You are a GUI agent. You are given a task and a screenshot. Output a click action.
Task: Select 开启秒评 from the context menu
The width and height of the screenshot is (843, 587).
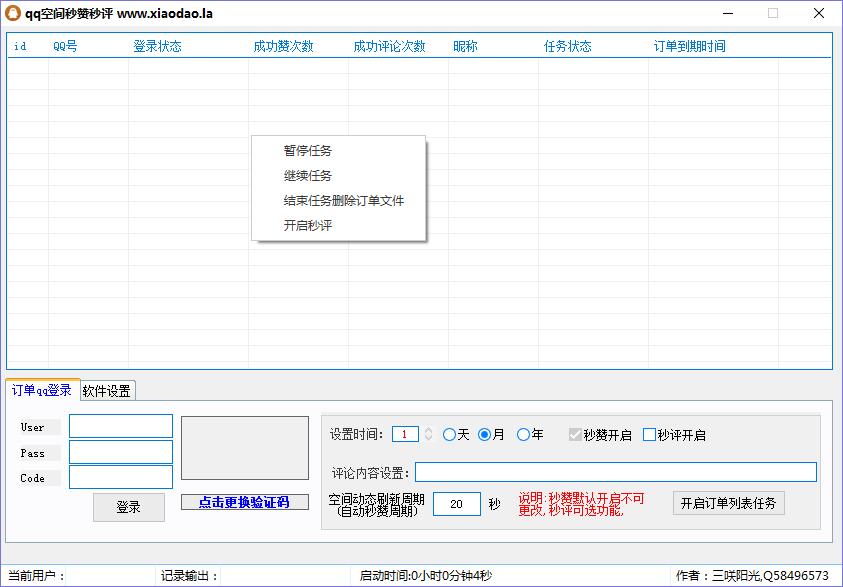click(x=308, y=226)
